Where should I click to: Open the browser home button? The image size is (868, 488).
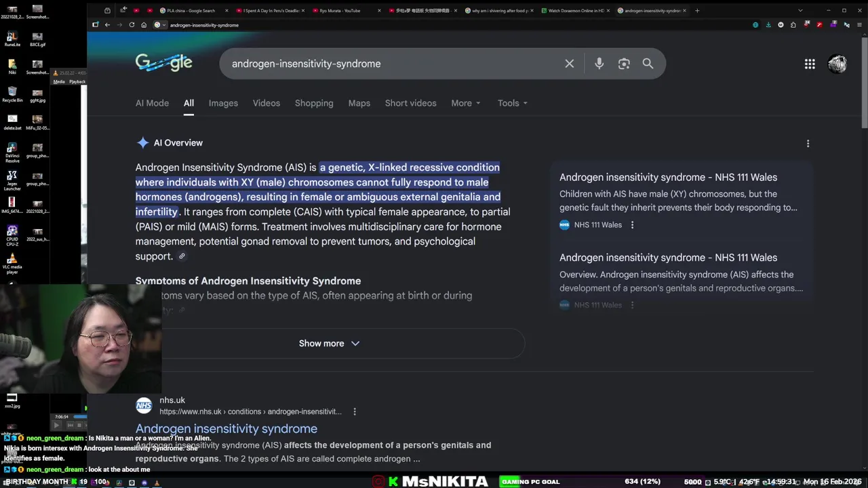(144, 25)
